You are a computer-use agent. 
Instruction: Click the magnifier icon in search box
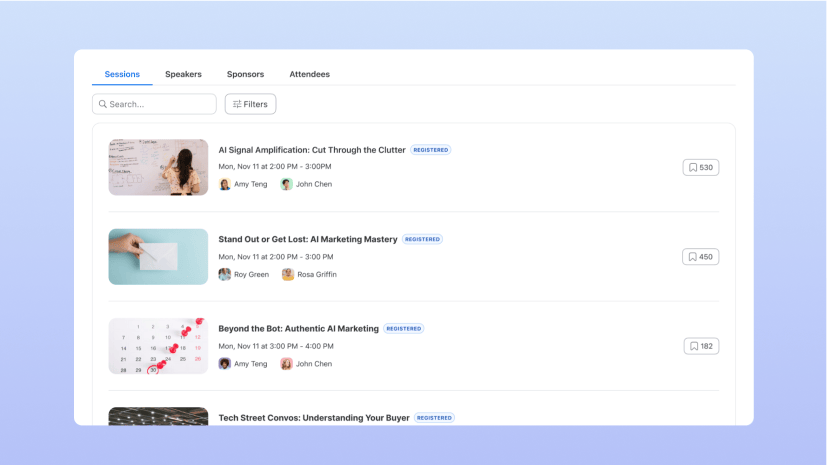(102, 104)
